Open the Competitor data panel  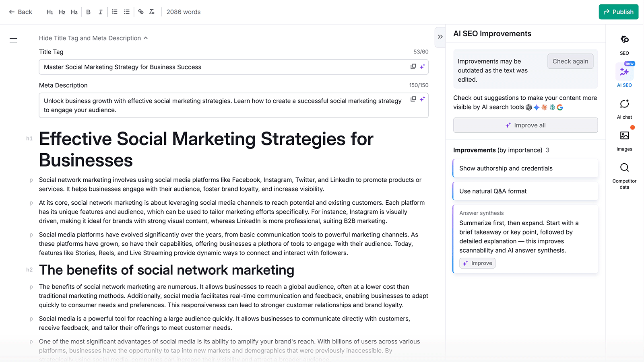[624, 171]
